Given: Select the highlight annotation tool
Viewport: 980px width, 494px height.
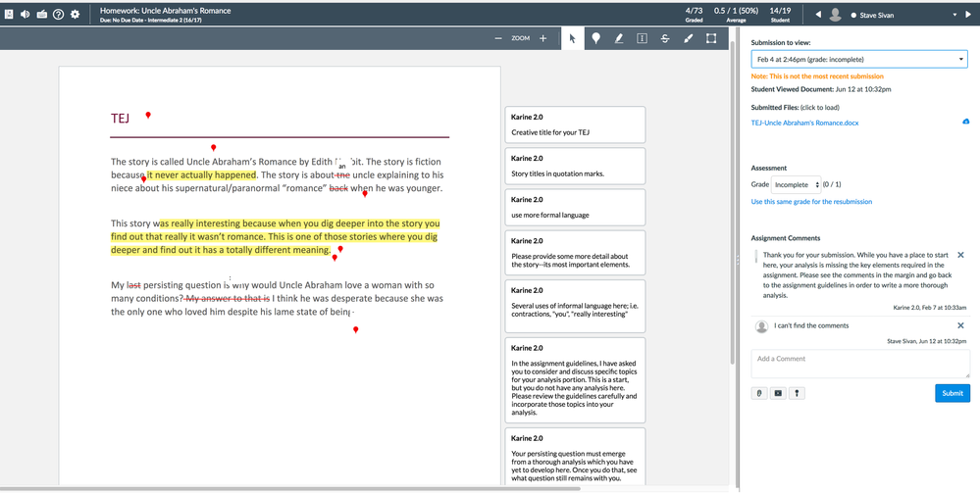Looking at the screenshot, I should pyautogui.click(x=619, y=38).
